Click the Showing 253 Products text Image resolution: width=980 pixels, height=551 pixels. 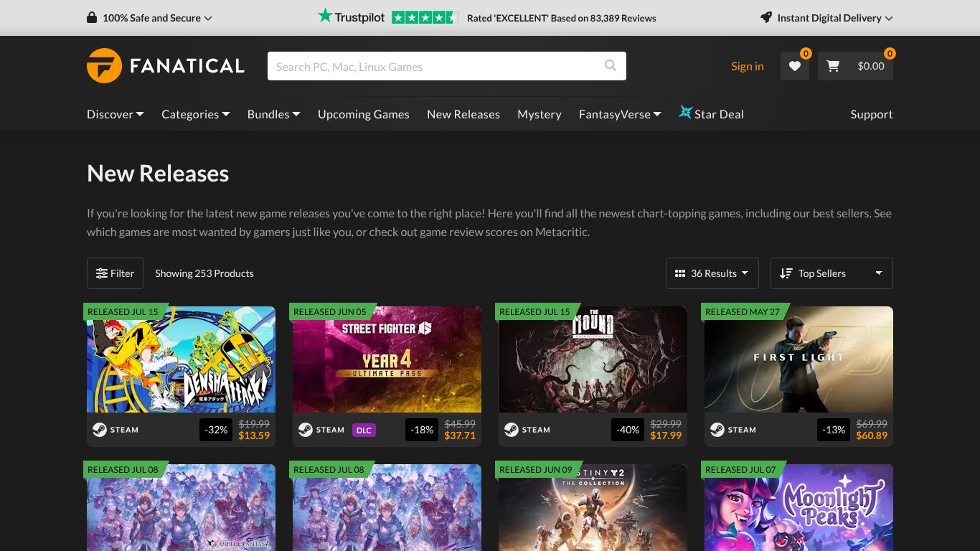204,273
